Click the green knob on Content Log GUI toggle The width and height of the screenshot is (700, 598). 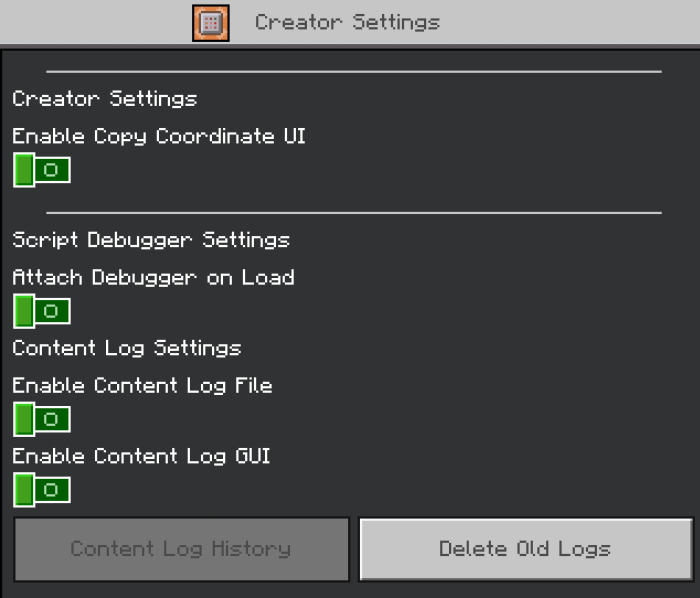[24, 490]
